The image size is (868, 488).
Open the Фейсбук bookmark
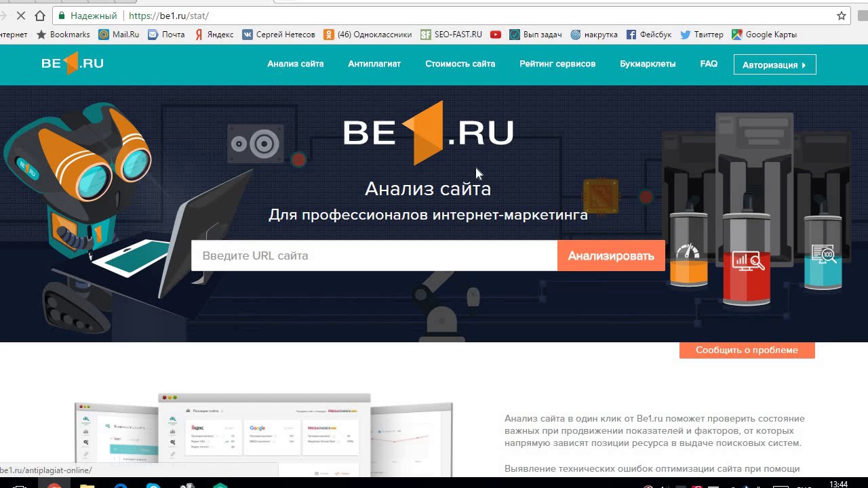[649, 35]
